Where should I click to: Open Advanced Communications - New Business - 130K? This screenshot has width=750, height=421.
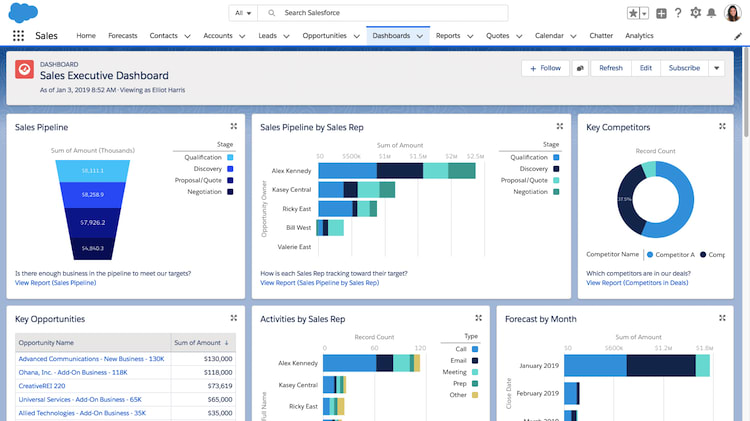[x=91, y=359]
